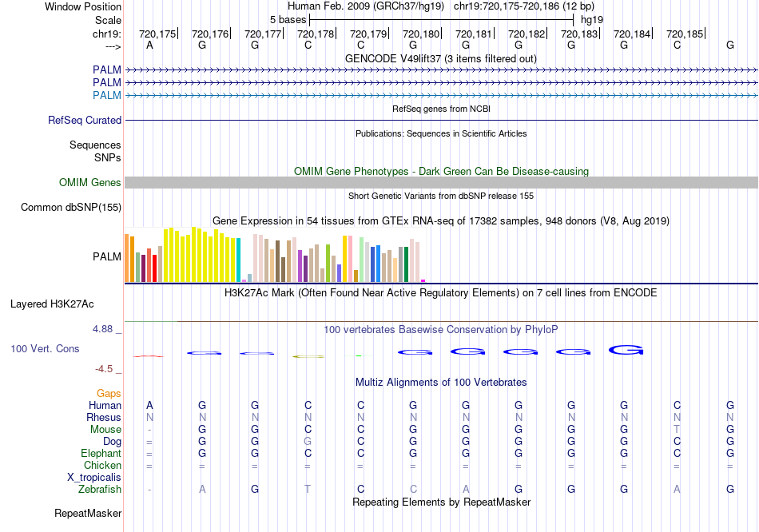Click the Dog species row label
This screenshot has height=532, width=759.
pyautogui.click(x=112, y=442)
